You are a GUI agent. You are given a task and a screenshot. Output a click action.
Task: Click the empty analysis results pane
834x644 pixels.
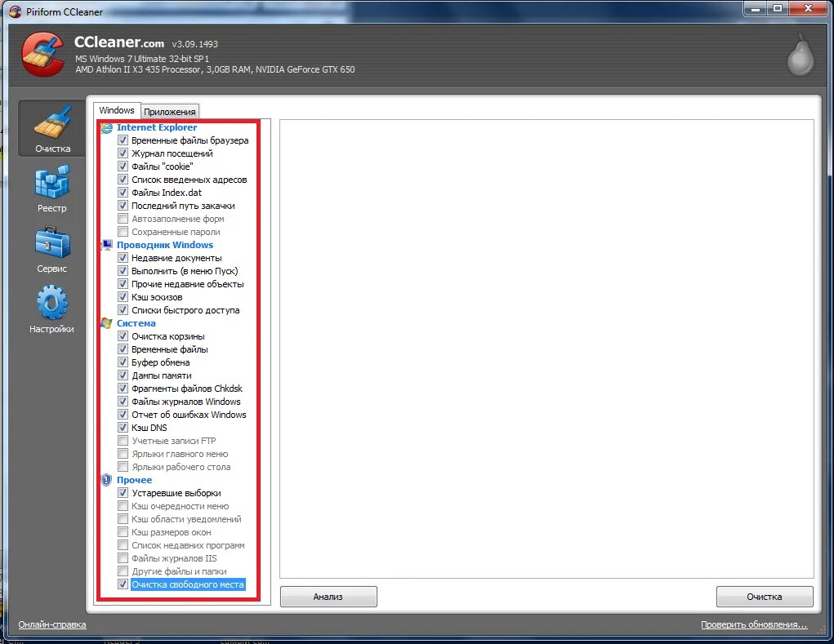click(546, 349)
